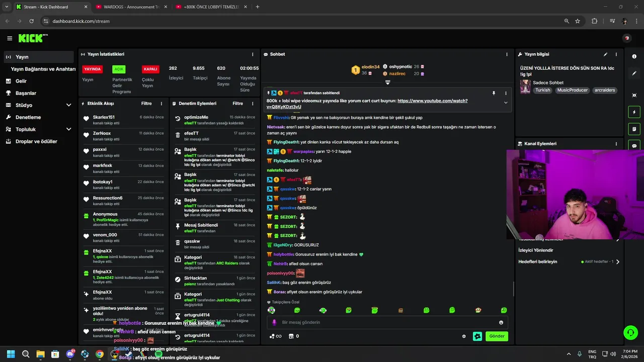Click the MusicProducer tag

(572, 90)
